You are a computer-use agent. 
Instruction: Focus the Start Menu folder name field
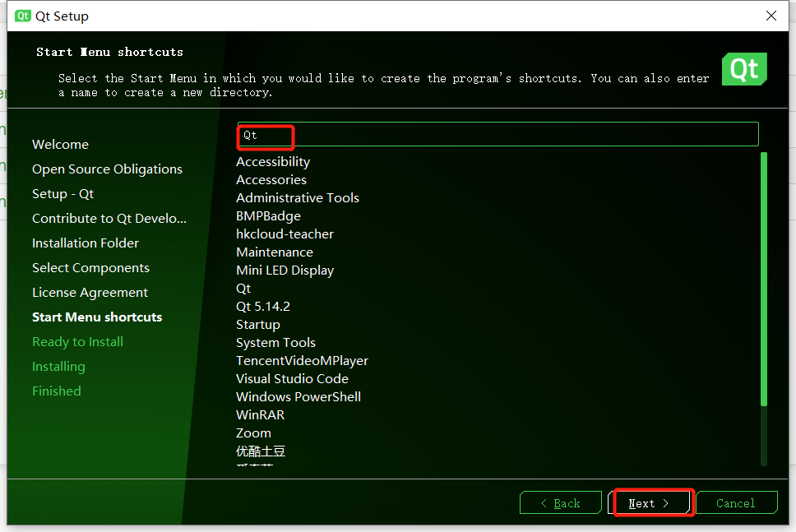coord(498,135)
